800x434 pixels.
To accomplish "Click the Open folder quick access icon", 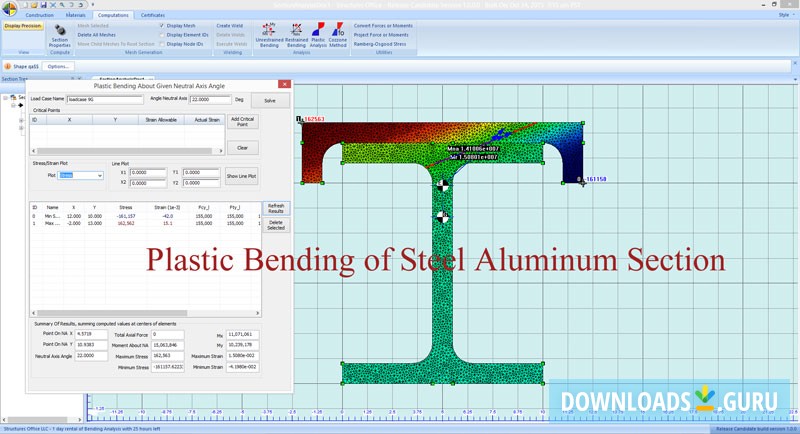I will tap(34, 5).
